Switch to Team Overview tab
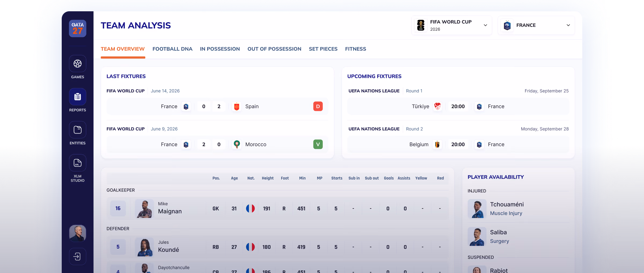The image size is (644, 273). pos(123,49)
